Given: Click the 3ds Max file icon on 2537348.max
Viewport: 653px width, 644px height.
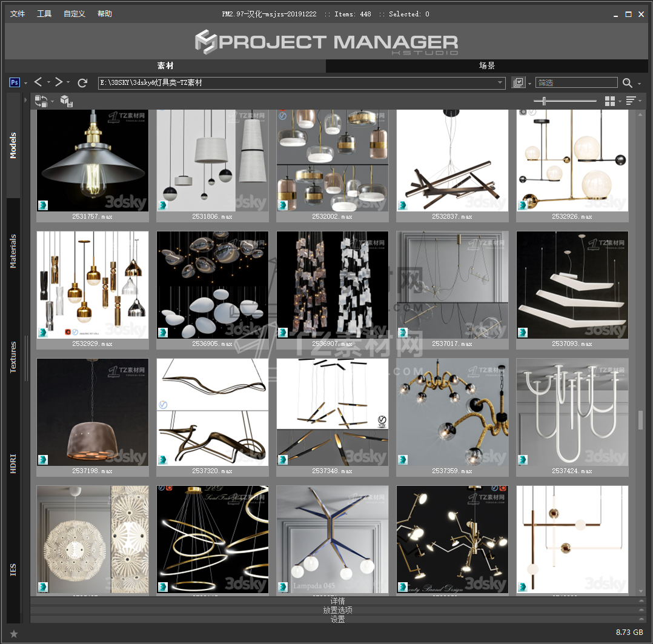Looking at the screenshot, I should coord(283,459).
